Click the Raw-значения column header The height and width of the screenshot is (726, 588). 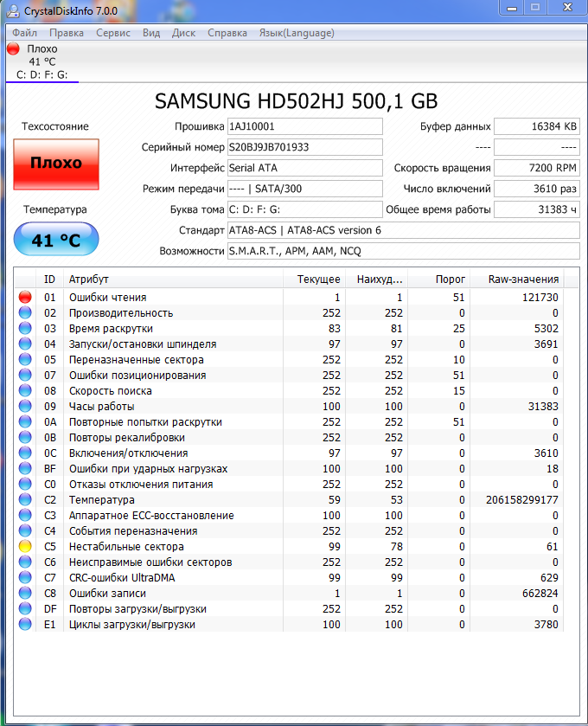coord(517,279)
